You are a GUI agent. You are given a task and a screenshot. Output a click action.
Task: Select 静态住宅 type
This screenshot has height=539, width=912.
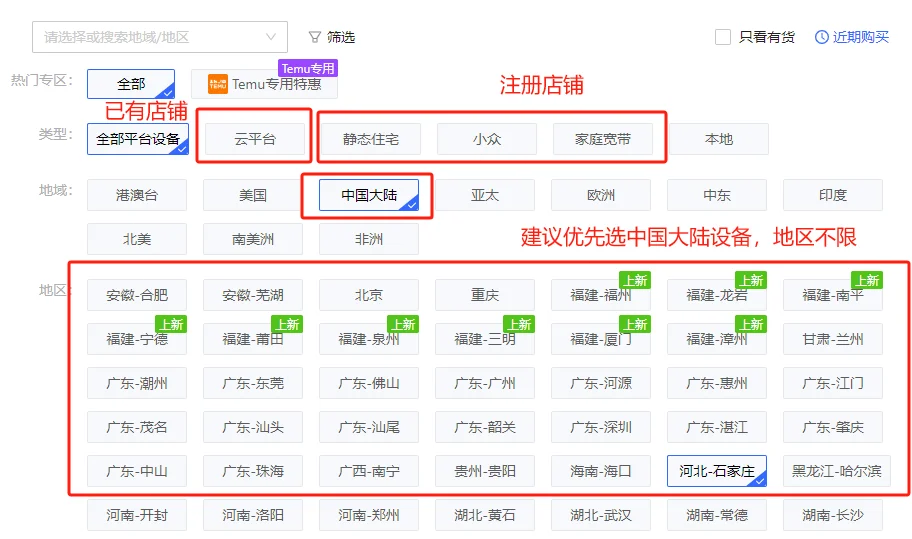(x=370, y=139)
